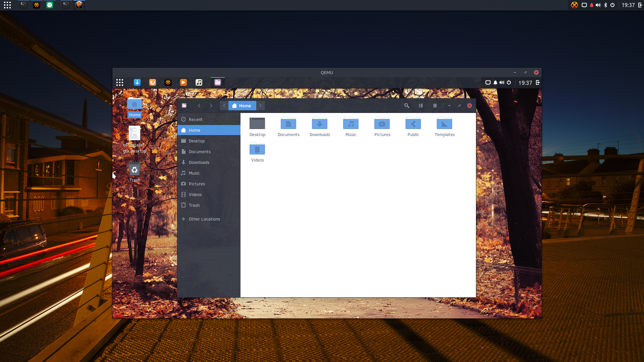Viewport: 644px width, 362px height.
Task: Click the host tray volume icon
Action: point(598,5)
